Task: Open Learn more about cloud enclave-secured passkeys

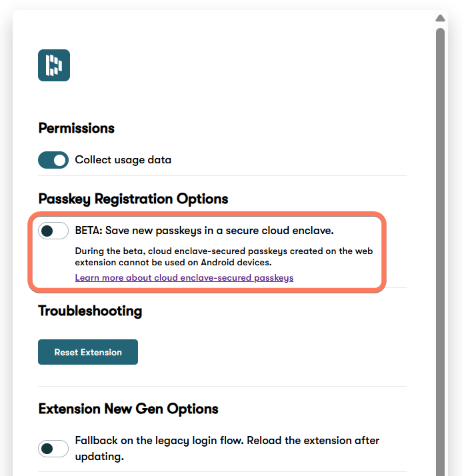Action: click(184, 277)
